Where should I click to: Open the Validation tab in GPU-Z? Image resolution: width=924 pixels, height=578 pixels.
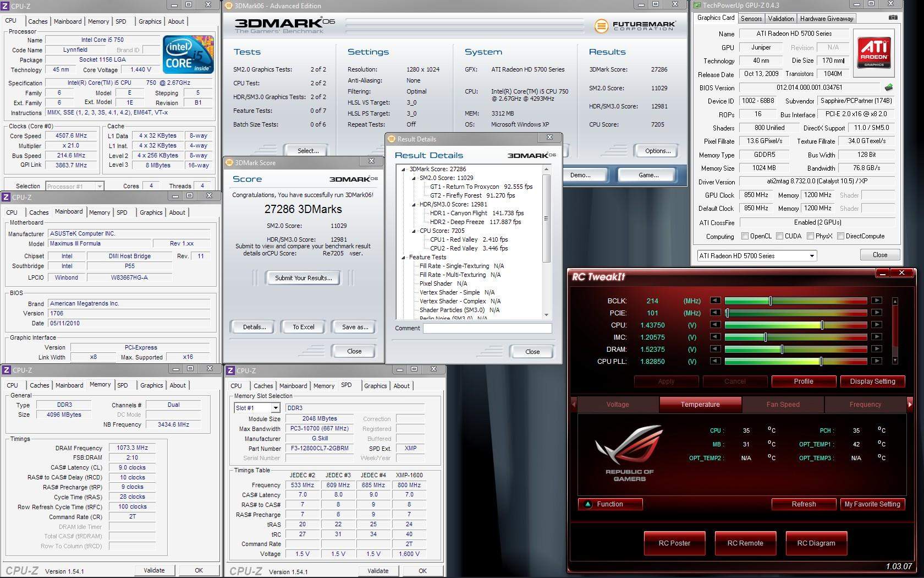780,19
